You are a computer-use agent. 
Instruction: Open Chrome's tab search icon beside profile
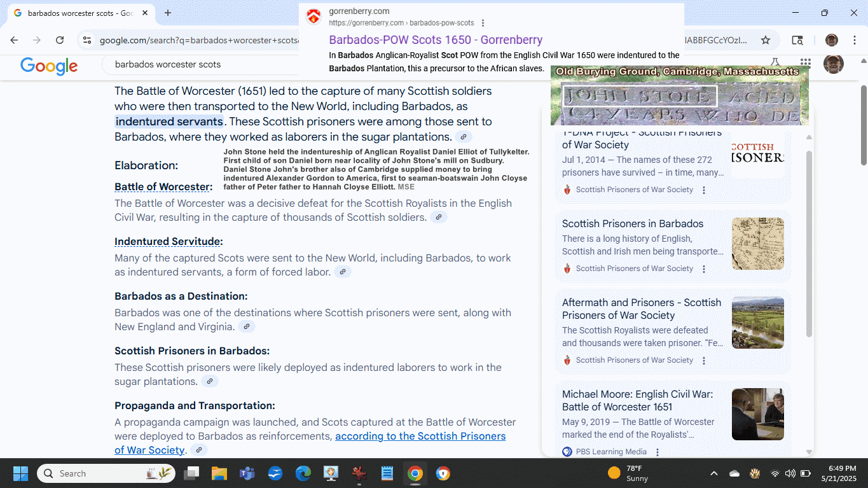pyautogui.click(x=797, y=40)
